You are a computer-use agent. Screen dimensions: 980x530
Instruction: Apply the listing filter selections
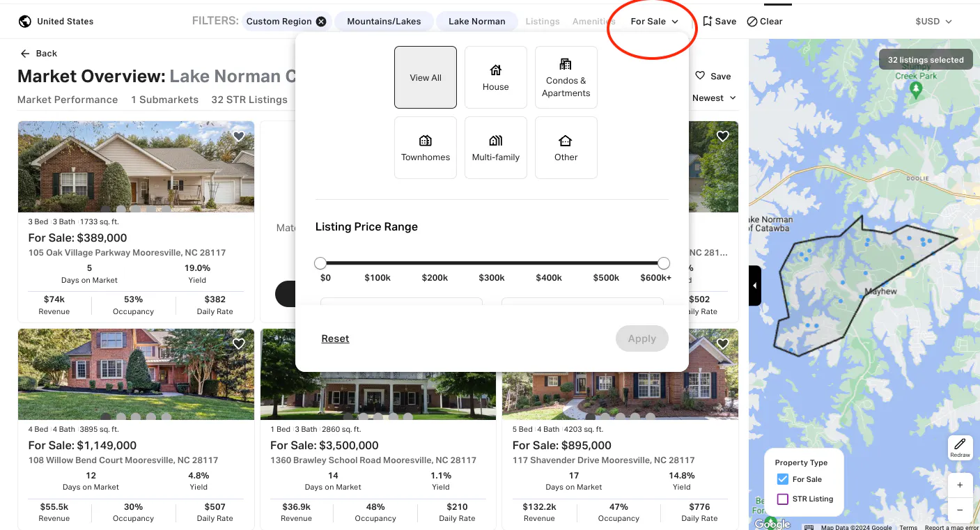tap(642, 338)
